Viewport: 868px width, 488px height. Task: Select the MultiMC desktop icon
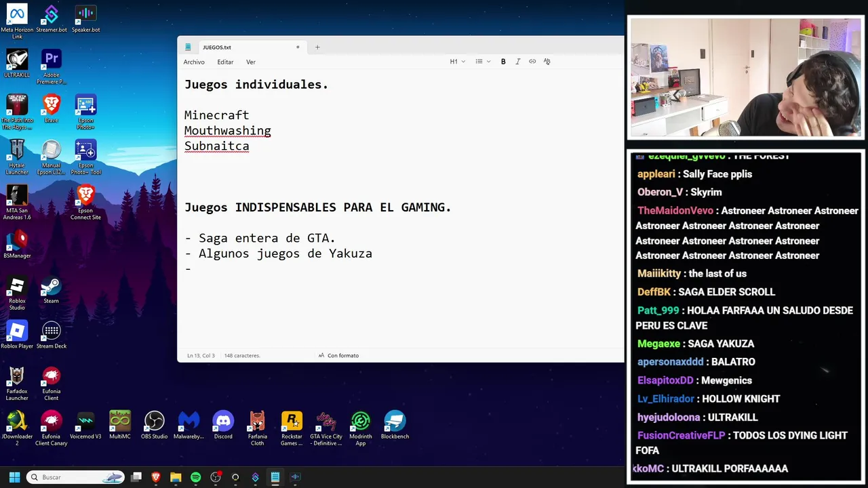[x=120, y=425]
